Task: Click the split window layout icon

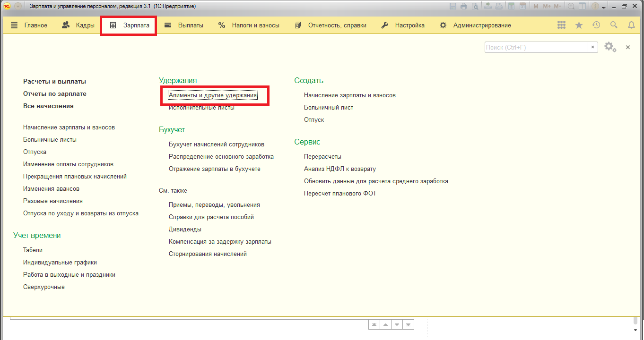Action: click(x=582, y=6)
